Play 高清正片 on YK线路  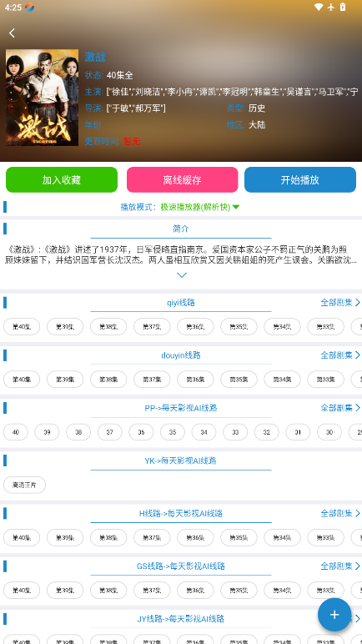25,485
